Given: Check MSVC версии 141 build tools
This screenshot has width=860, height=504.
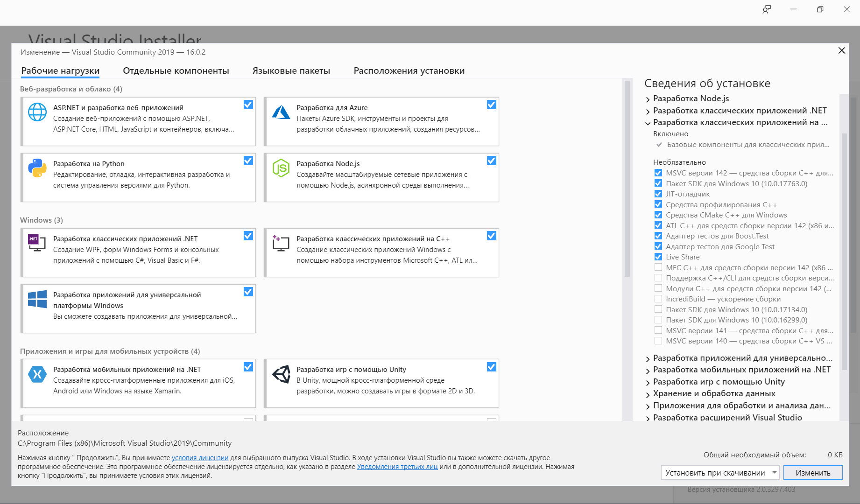Looking at the screenshot, I should point(658,330).
